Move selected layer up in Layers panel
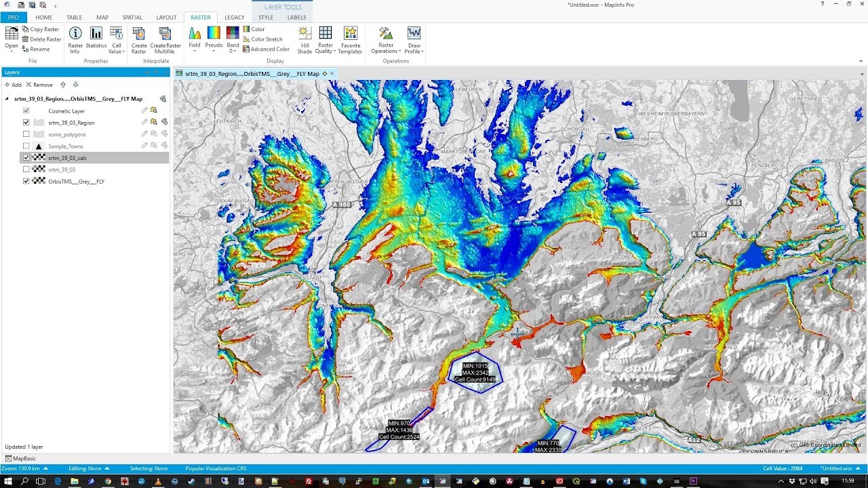The image size is (868, 488). coord(63,85)
